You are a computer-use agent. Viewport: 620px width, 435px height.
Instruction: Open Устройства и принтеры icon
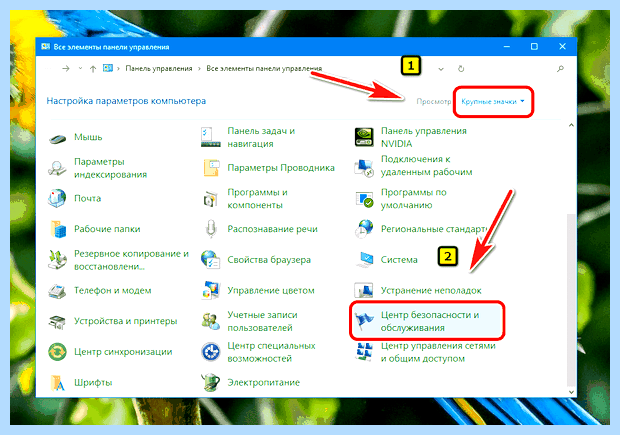tap(57, 321)
